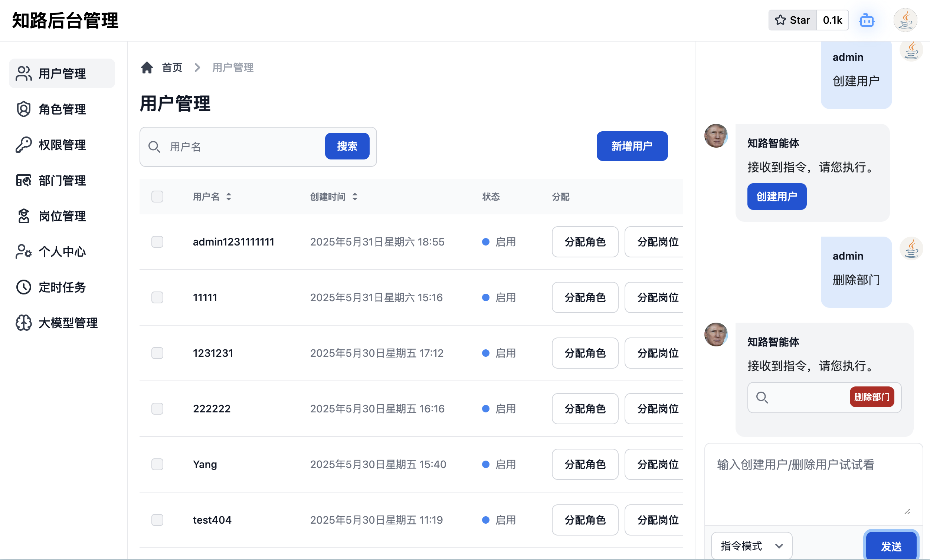Click the key icon for 权限管理

tap(23, 145)
